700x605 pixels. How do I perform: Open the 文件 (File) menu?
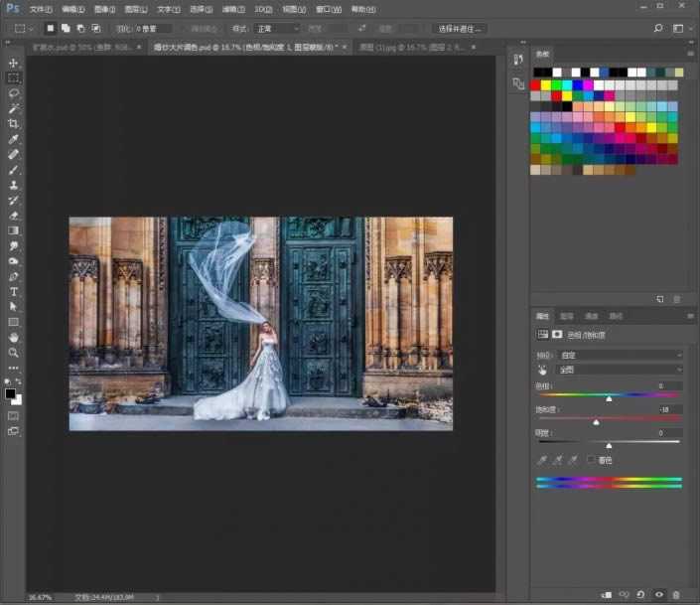tap(41, 9)
